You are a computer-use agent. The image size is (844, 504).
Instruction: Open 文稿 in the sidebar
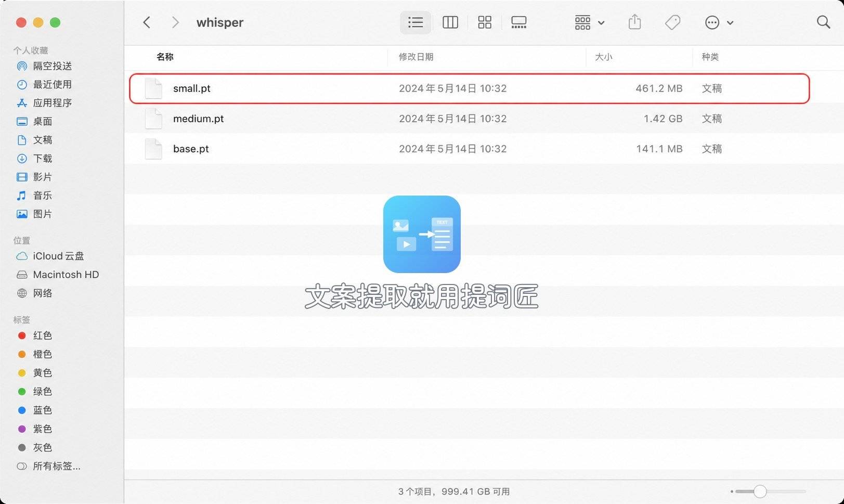coord(42,140)
